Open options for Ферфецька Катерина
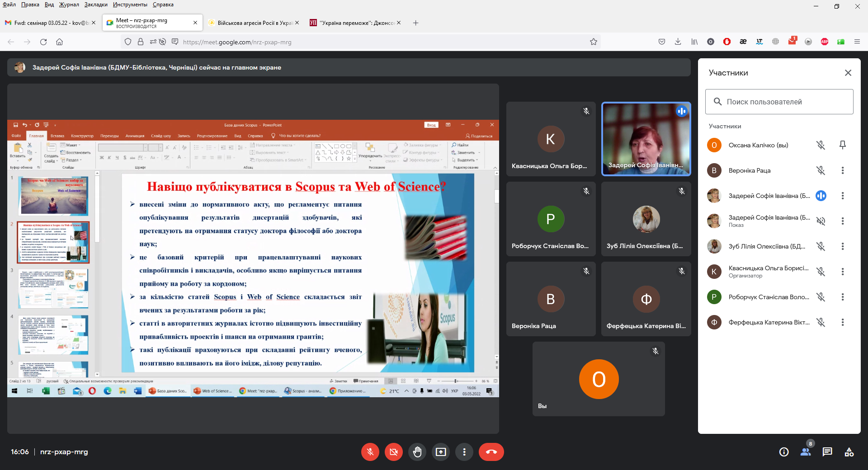Viewport: 868px width, 470px height. click(843, 322)
